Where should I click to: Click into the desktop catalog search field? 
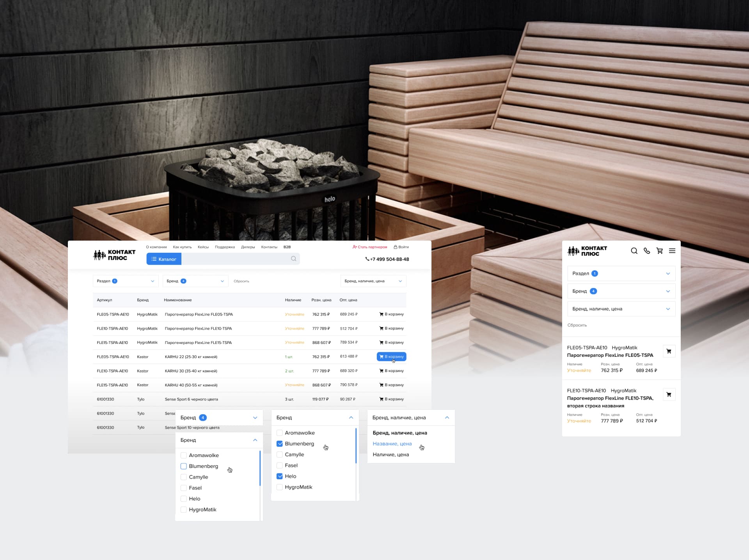point(236,259)
